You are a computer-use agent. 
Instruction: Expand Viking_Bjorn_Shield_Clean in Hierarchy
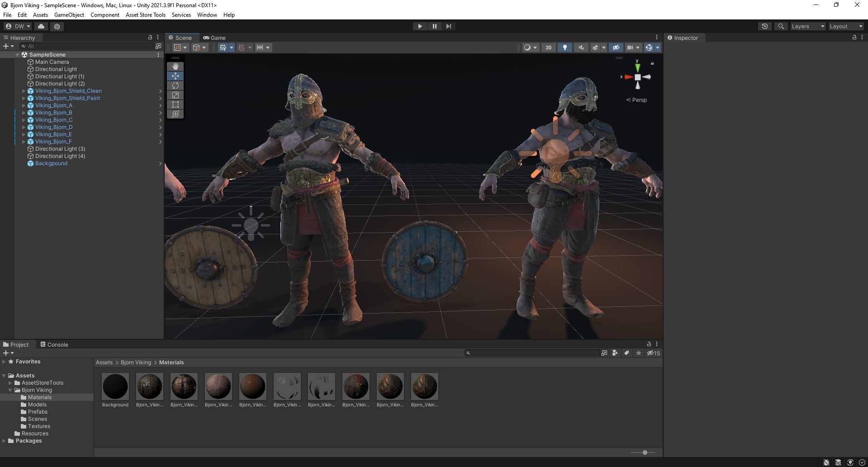click(24, 91)
